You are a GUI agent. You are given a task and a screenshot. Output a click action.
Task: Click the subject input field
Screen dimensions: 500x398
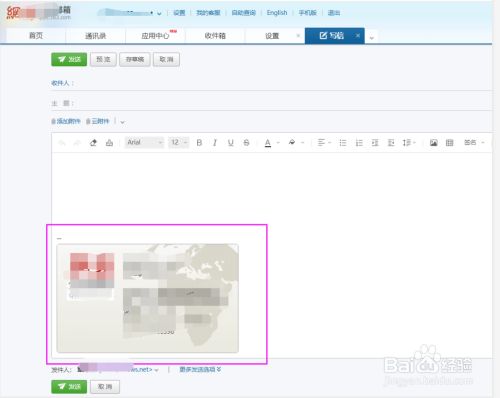283,103
